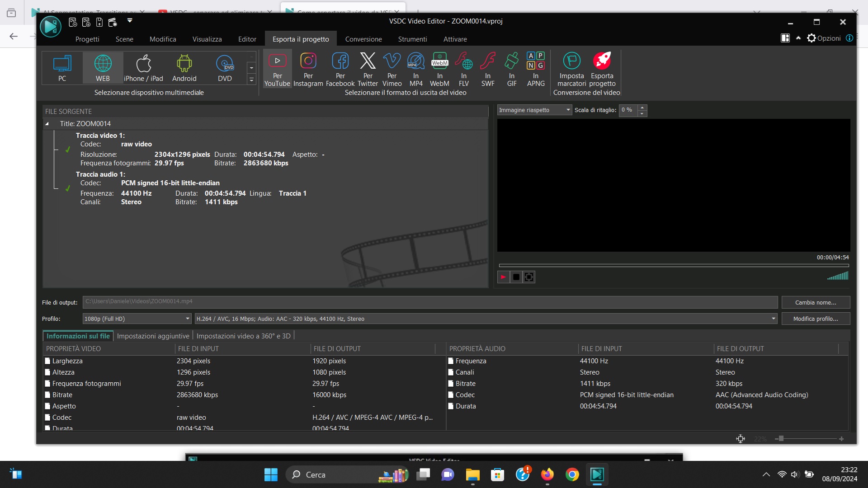Screen dimensions: 868x488
Task: Toggle the Codec video property checkbox
Action: pos(47,418)
